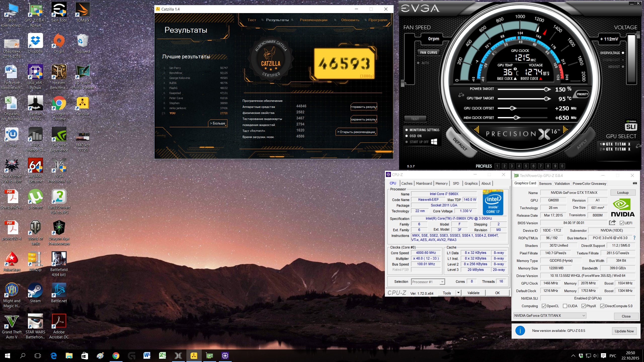Click the Bus Interface question mark in GPU-Z
Image resolution: width=644 pixels, height=362 pixels.
(634, 238)
